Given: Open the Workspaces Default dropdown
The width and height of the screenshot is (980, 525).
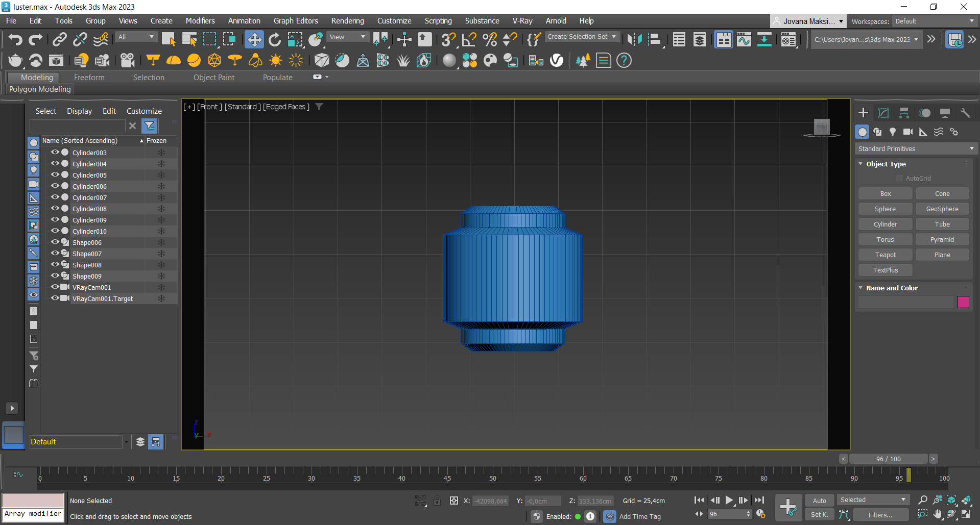Looking at the screenshot, I should click(x=935, y=21).
